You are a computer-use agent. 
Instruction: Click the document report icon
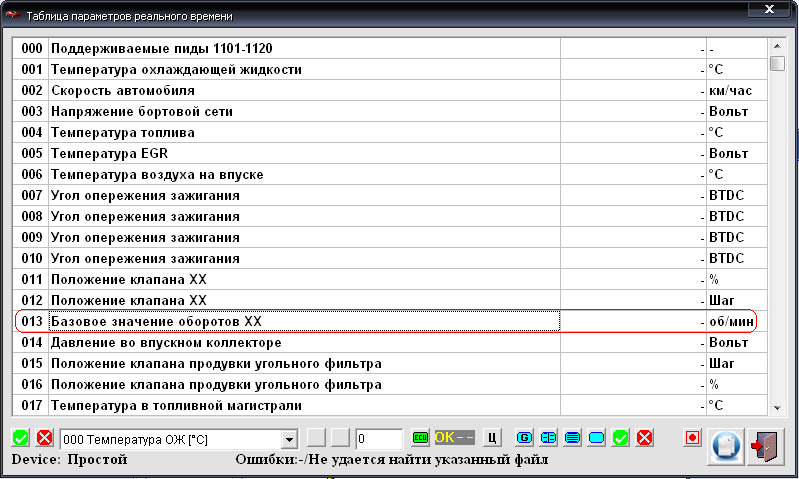(x=726, y=446)
